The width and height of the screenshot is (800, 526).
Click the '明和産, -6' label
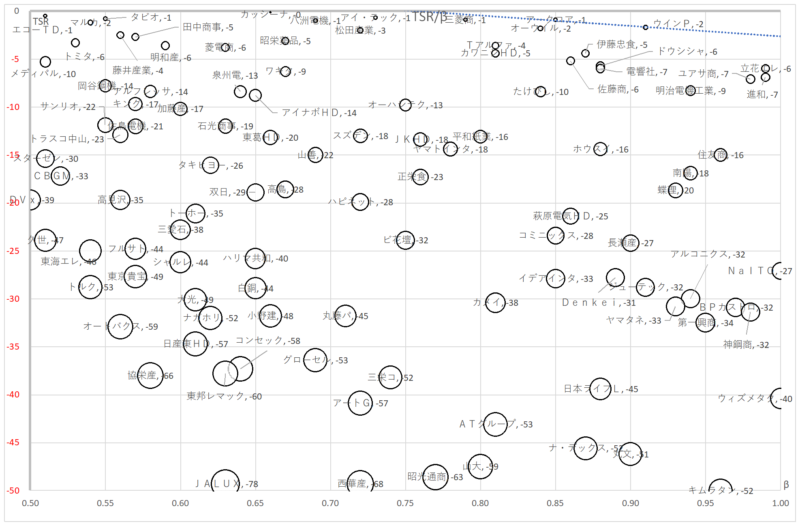pos(171,57)
